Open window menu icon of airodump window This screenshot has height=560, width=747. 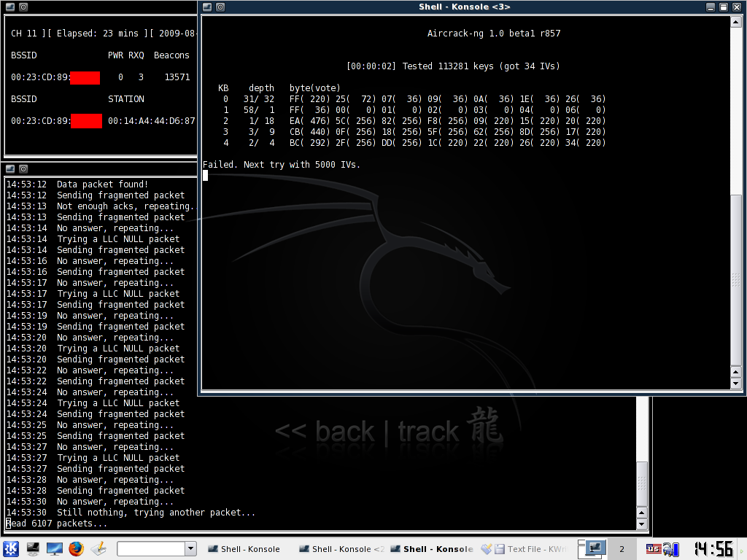(x=10, y=7)
